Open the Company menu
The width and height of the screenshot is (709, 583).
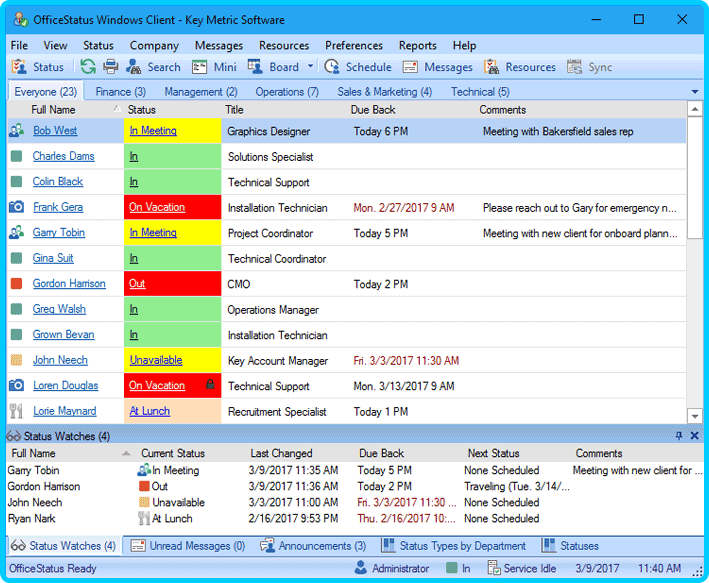pyautogui.click(x=154, y=46)
